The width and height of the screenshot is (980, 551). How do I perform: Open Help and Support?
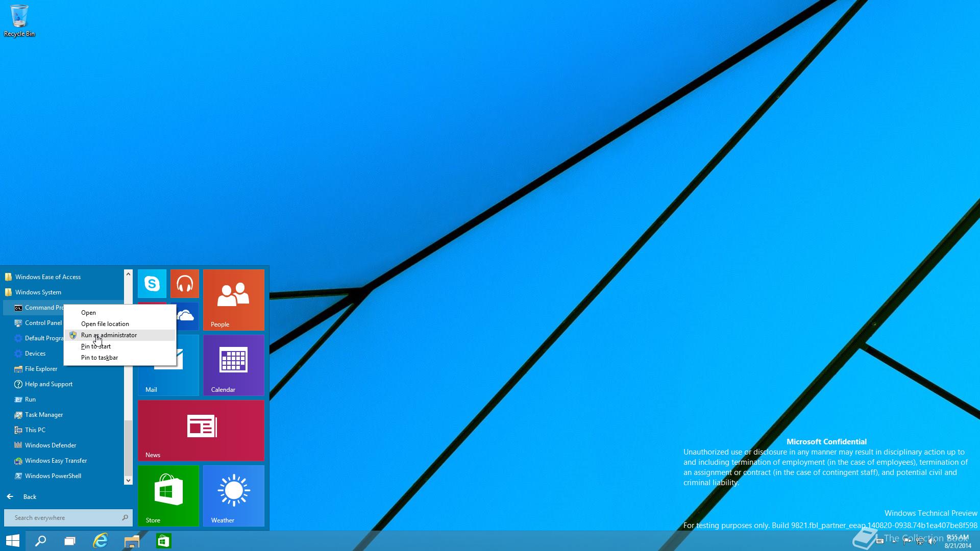pyautogui.click(x=64, y=384)
